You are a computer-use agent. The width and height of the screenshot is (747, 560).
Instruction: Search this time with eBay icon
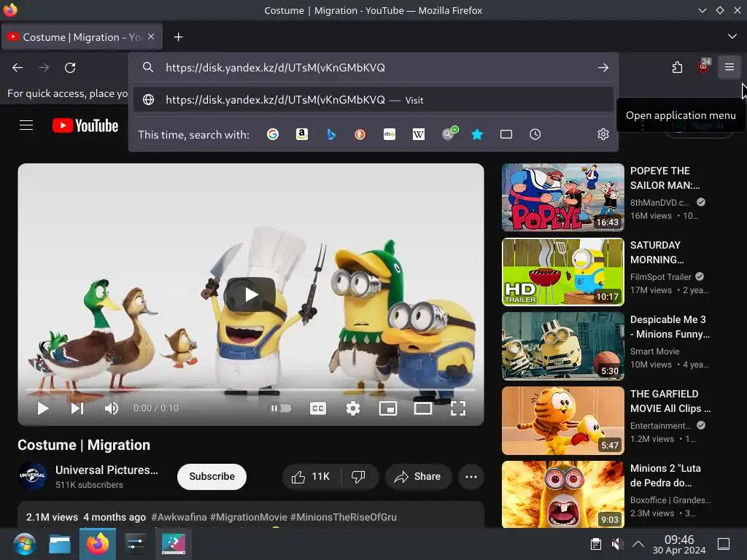click(390, 134)
